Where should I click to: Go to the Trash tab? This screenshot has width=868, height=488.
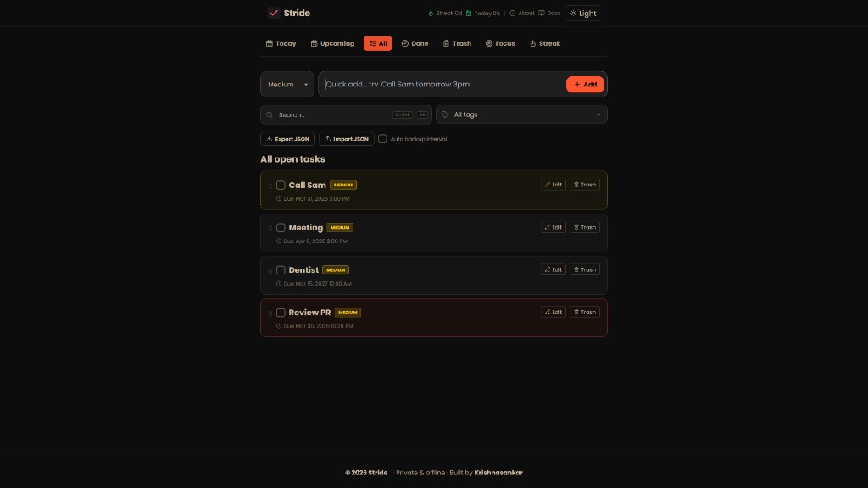[x=457, y=43]
